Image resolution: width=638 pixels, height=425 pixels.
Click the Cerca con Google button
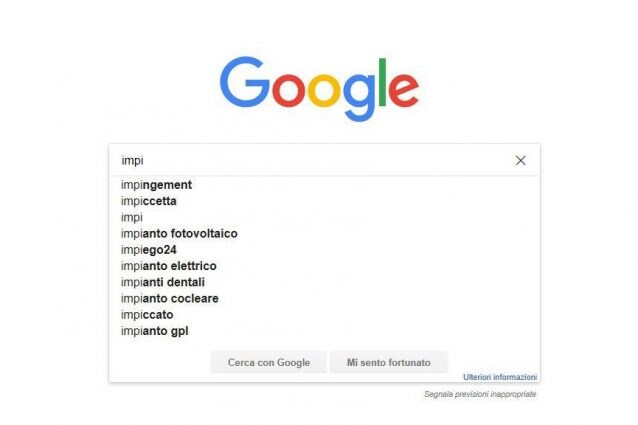[269, 362]
